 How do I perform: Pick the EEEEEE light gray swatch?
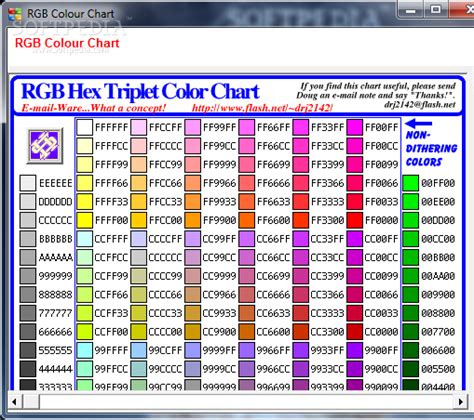(x=28, y=183)
